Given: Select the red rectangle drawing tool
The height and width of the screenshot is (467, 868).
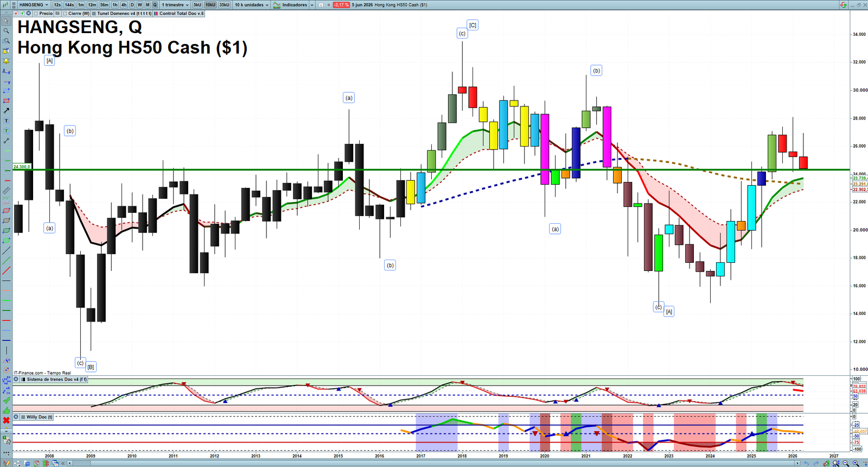Looking at the screenshot, I should pyautogui.click(x=7, y=100).
